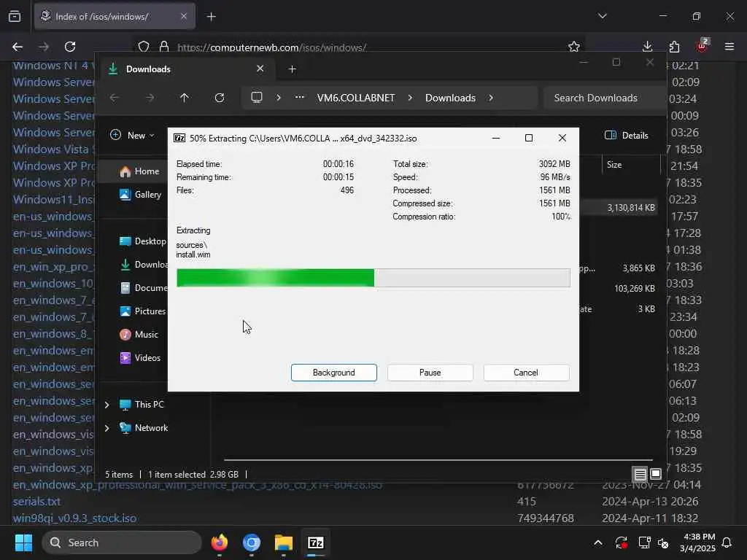Expand chevron after Downloads breadcrumb
The width and height of the screenshot is (747, 560).
491,98
